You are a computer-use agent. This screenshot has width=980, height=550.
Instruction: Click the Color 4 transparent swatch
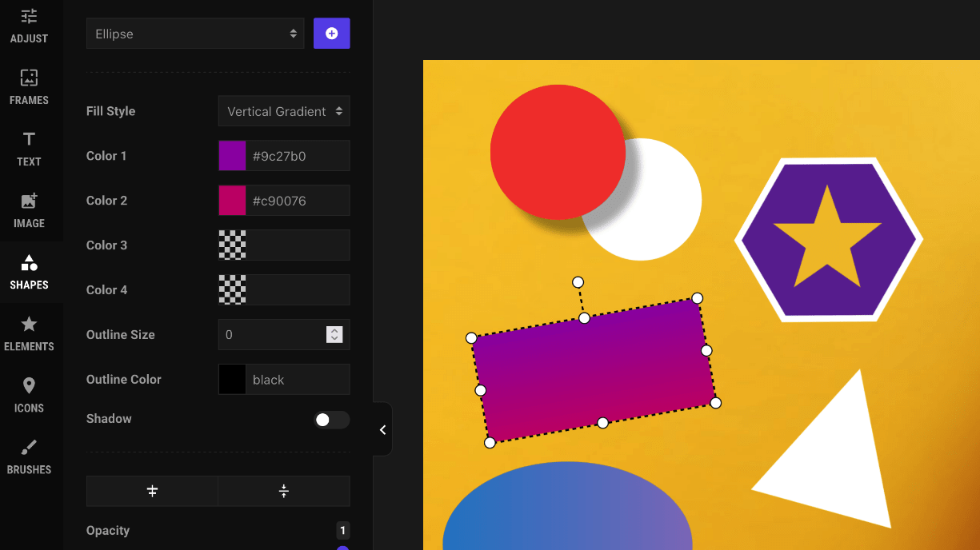(x=233, y=289)
